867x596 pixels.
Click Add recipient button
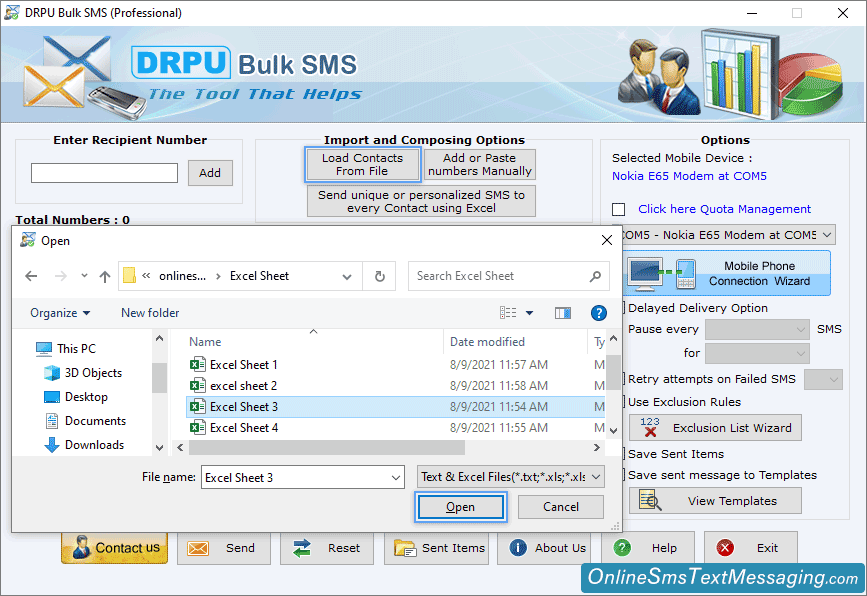210,173
